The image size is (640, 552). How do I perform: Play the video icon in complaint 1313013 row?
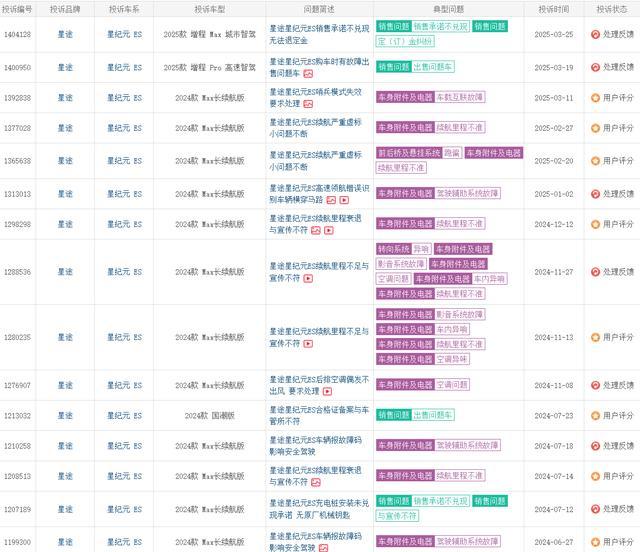click(x=344, y=200)
